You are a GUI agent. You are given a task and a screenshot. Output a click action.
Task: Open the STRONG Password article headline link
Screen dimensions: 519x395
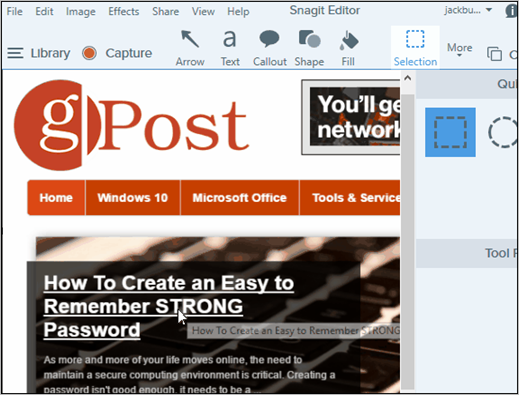pyautogui.click(x=169, y=306)
